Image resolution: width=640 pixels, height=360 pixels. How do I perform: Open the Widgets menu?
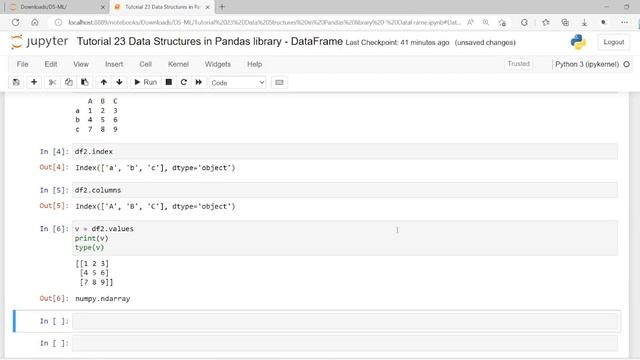pyautogui.click(x=218, y=64)
